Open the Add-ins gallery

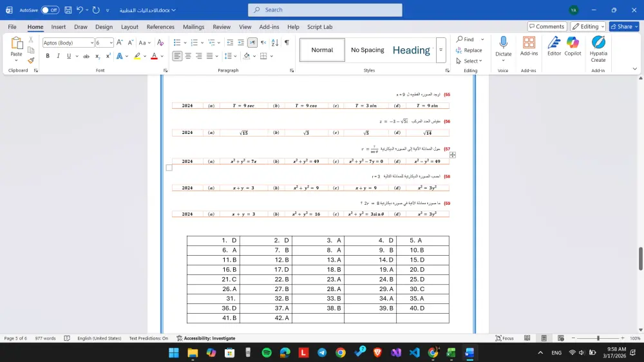[529, 46]
